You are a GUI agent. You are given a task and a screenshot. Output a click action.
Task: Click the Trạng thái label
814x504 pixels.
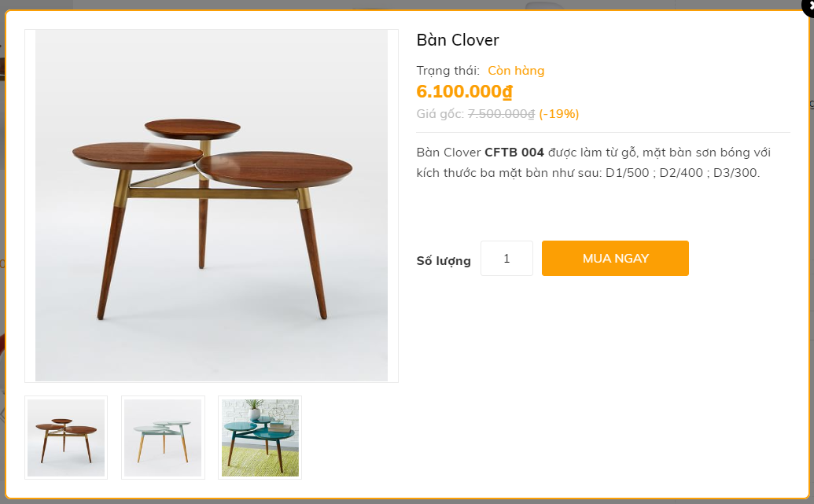point(448,71)
